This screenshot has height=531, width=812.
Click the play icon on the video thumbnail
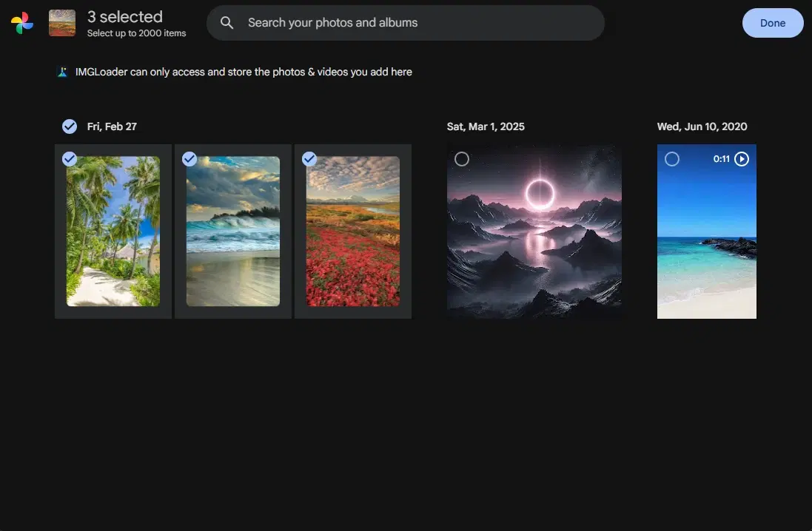(742, 158)
